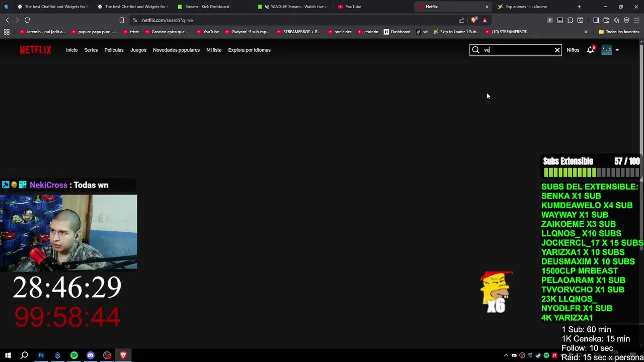644x362 pixels.
Task: Open the Brave Wallet icon
Action: tap(606, 20)
